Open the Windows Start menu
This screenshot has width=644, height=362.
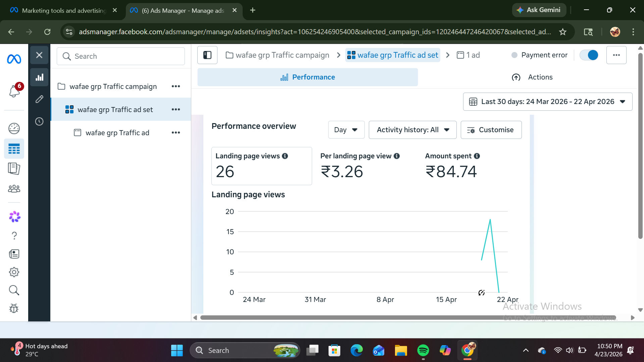(177, 351)
